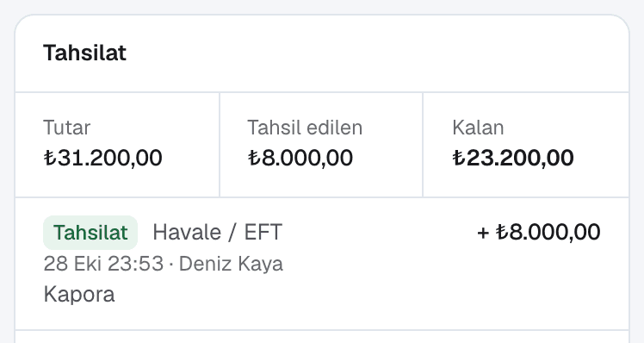Click the Kapora note text
This screenshot has width=644, height=343.
pyautogui.click(x=79, y=295)
